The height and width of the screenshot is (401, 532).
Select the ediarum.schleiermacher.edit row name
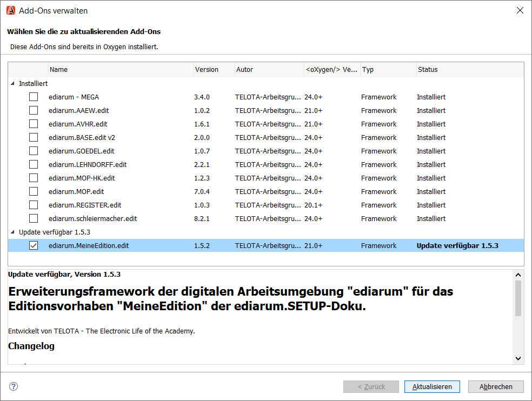(92, 218)
